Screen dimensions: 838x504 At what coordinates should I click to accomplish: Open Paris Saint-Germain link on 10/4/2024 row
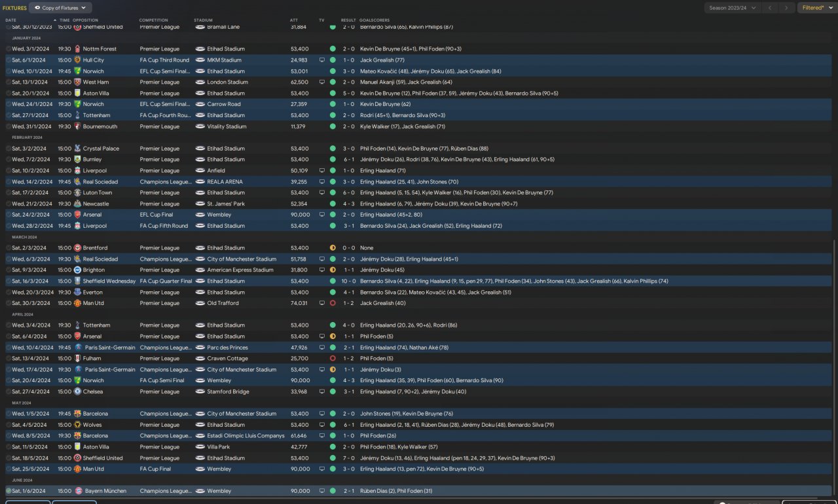[110, 348]
